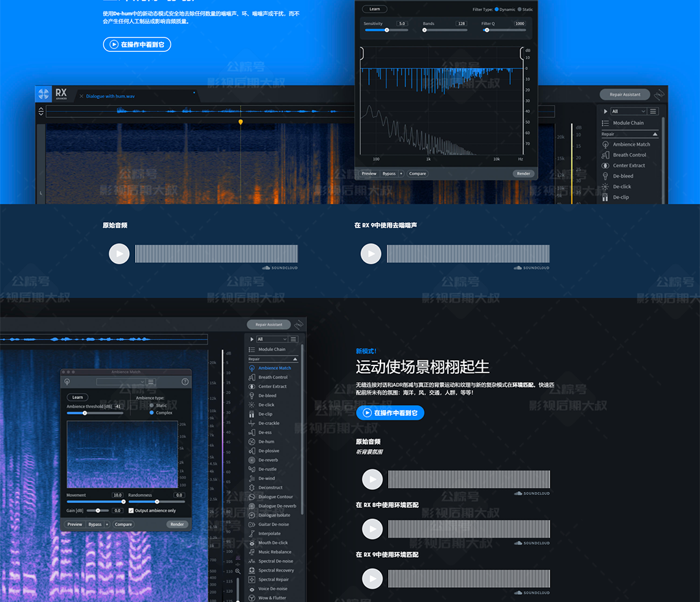Viewport: 700px width, 602px height.
Task: Click Learn button in De-hum panel
Action: tap(375, 9)
